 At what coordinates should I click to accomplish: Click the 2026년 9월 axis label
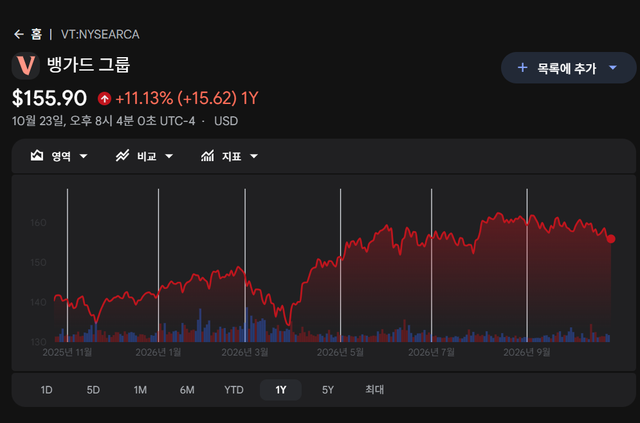click(527, 352)
